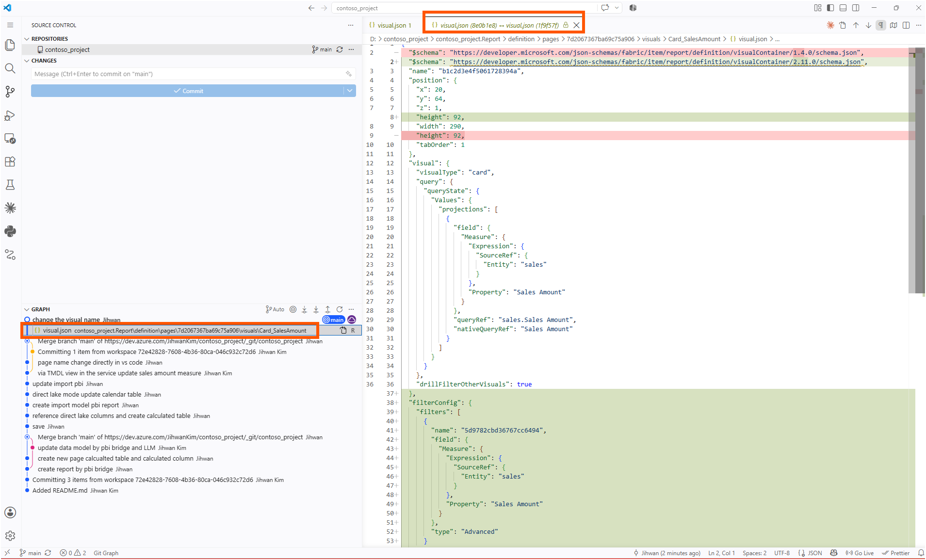Open the Extensions view in activity bar
Viewport: 926px width, 560px height.
point(10,161)
